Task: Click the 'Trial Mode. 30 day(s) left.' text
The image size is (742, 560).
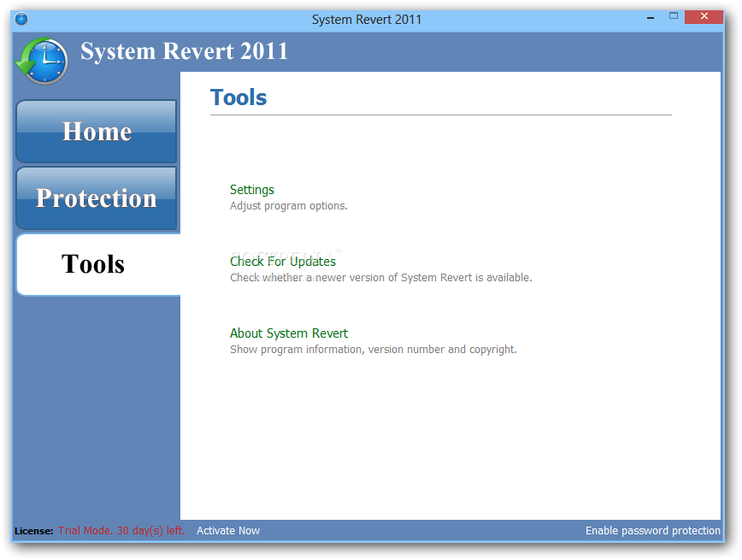Action: [x=121, y=531]
